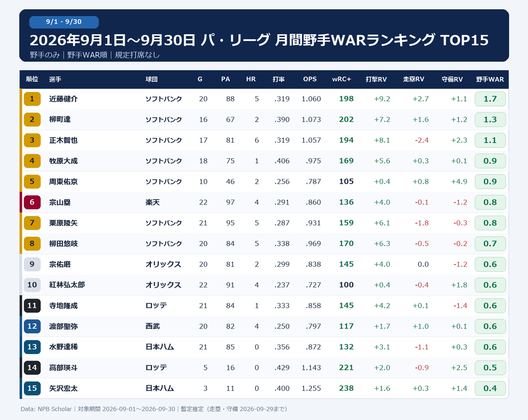Click the baserunning RV value -2.4
Image resolution: width=528 pixels, height=420 pixels.
pos(422,140)
